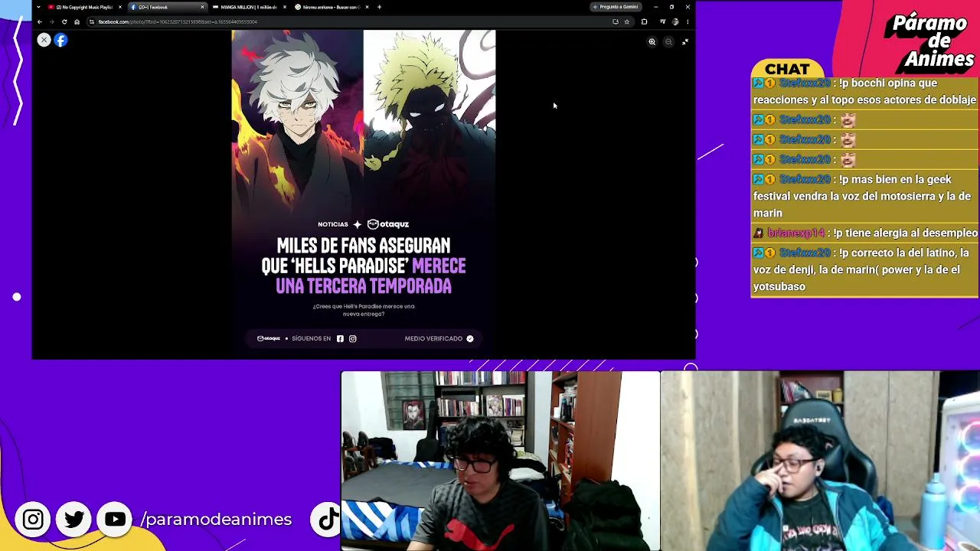Exit fullscreen photo view
The image size is (980, 551).
[685, 42]
